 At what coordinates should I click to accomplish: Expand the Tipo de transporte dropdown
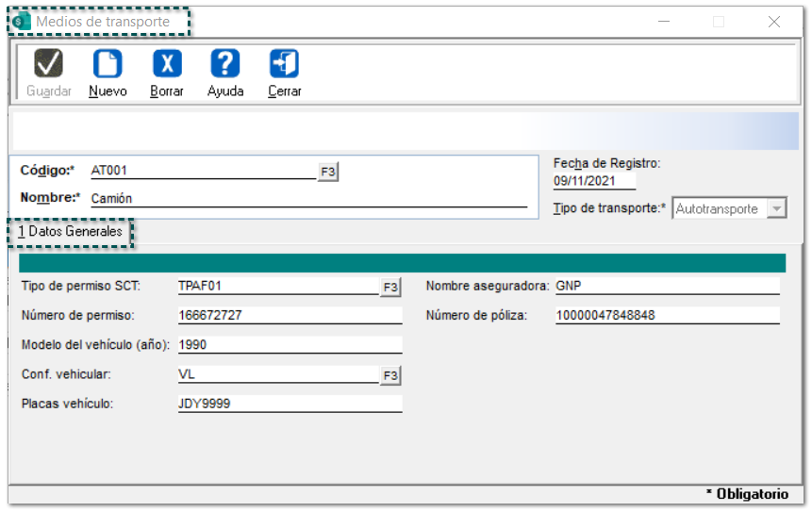click(x=776, y=209)
